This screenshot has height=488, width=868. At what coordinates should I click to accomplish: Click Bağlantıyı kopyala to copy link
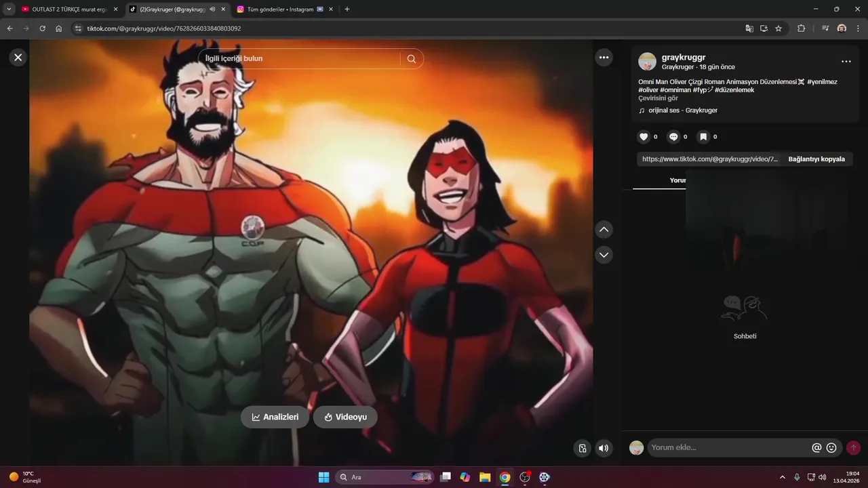816,159
